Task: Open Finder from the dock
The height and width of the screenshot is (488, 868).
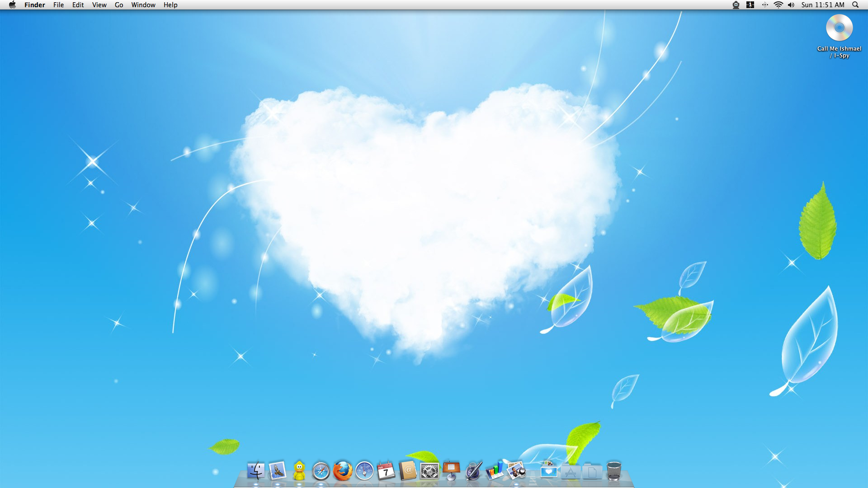Action: click(256, 471)
